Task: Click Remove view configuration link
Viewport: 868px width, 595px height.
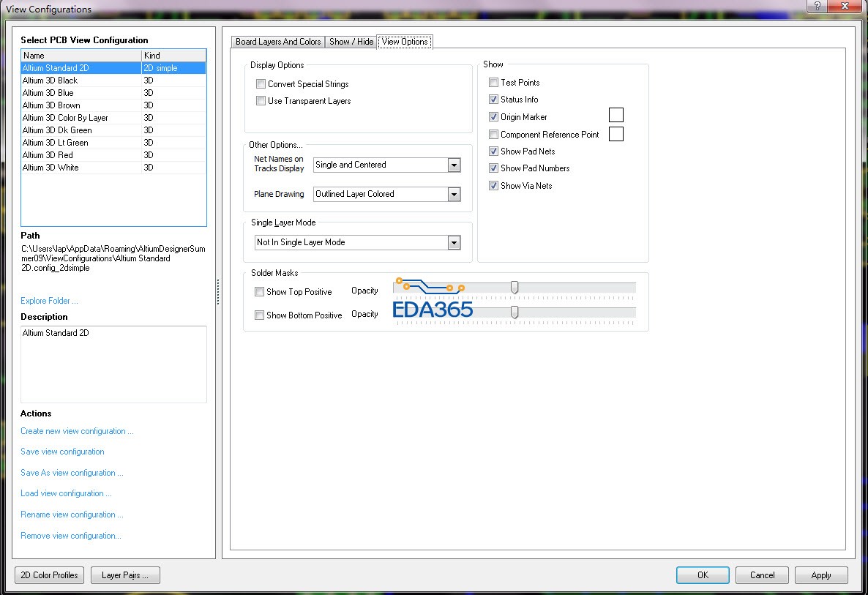Action: tap(71, 536)
